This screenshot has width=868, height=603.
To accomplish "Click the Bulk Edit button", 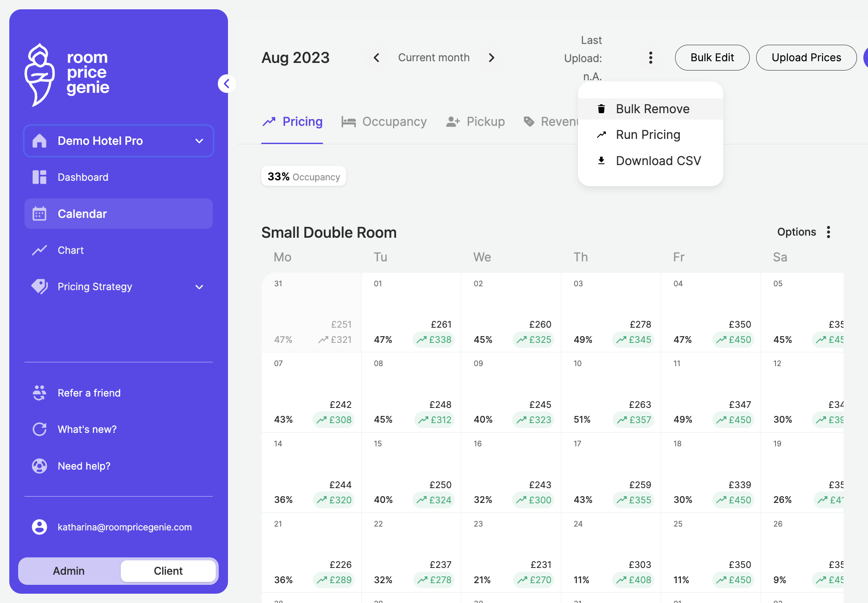I will click(712, 57).
